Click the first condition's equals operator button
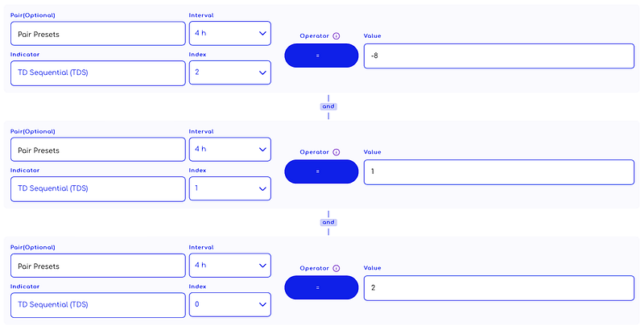 pyautogui.click(x=321, y=56)
